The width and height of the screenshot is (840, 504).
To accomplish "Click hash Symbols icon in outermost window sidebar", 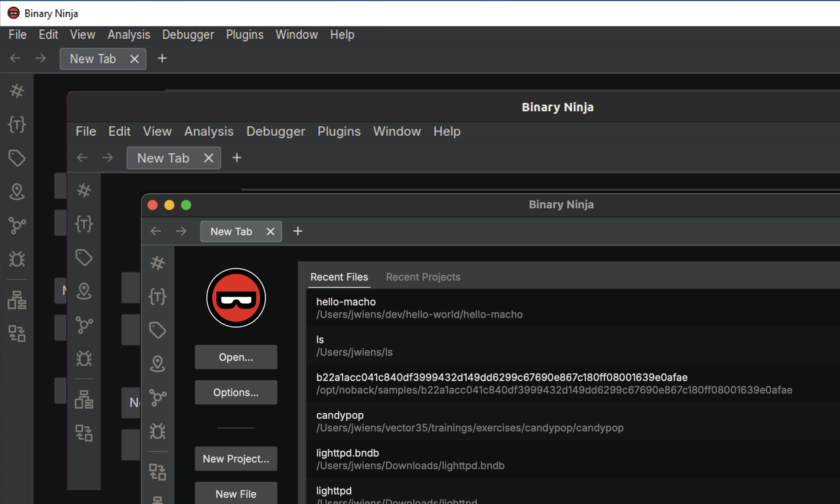I will coord(17,91).
